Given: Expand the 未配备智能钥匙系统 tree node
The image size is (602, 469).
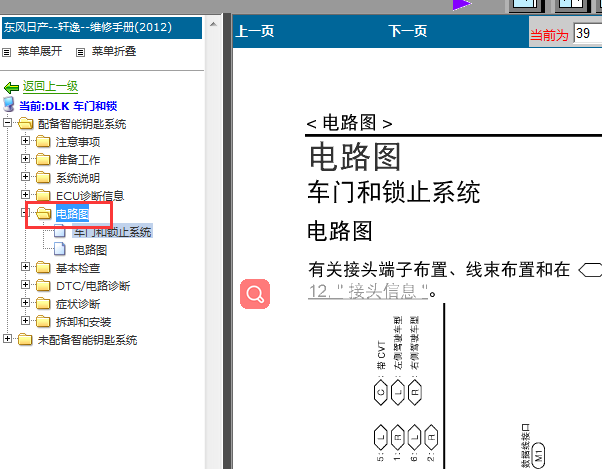Looking at the screenshot, I should tap(7, 339).
